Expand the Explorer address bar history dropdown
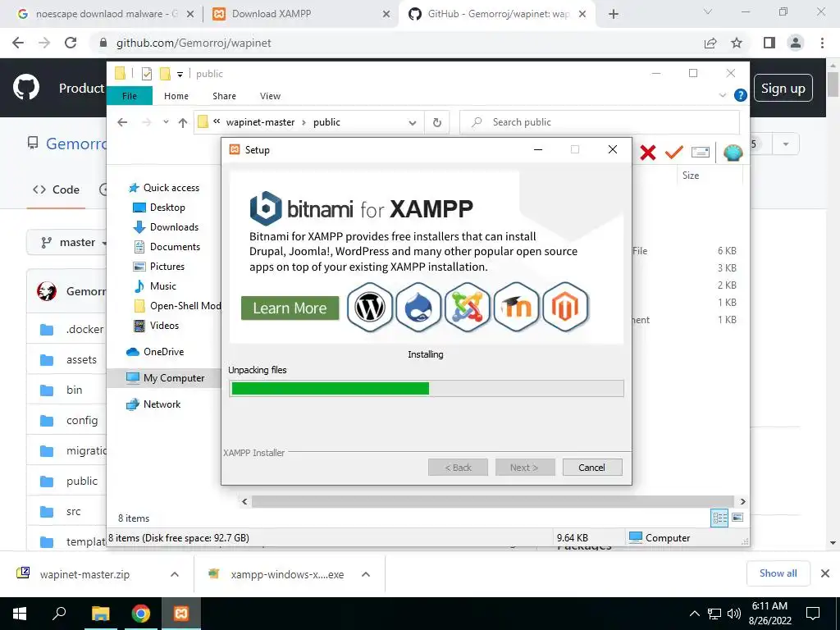 click(x=413, y=123)
